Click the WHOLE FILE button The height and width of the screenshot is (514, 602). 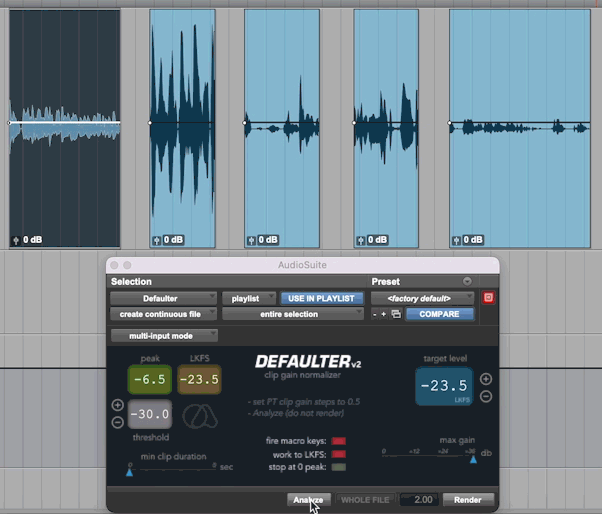click(365, 500)
